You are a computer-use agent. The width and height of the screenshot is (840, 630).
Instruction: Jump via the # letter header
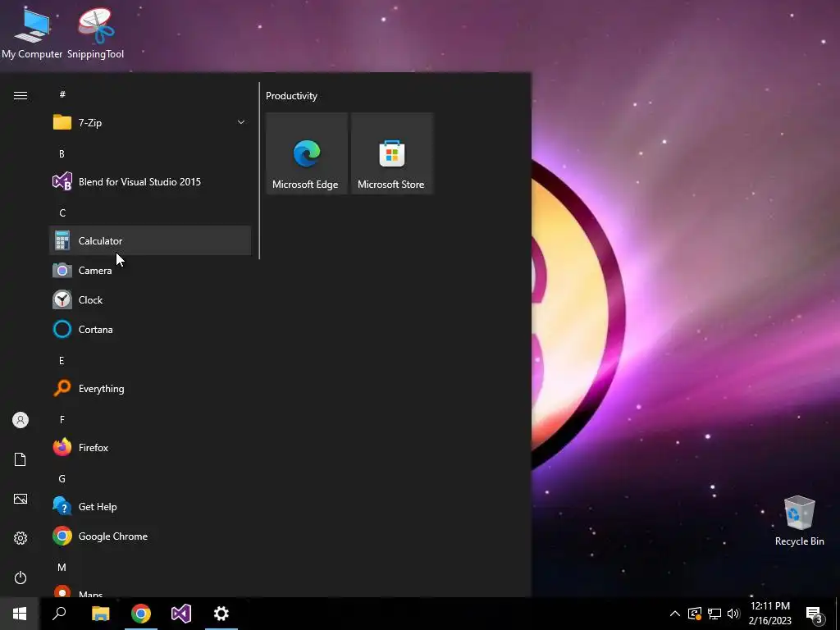point(62,94)
